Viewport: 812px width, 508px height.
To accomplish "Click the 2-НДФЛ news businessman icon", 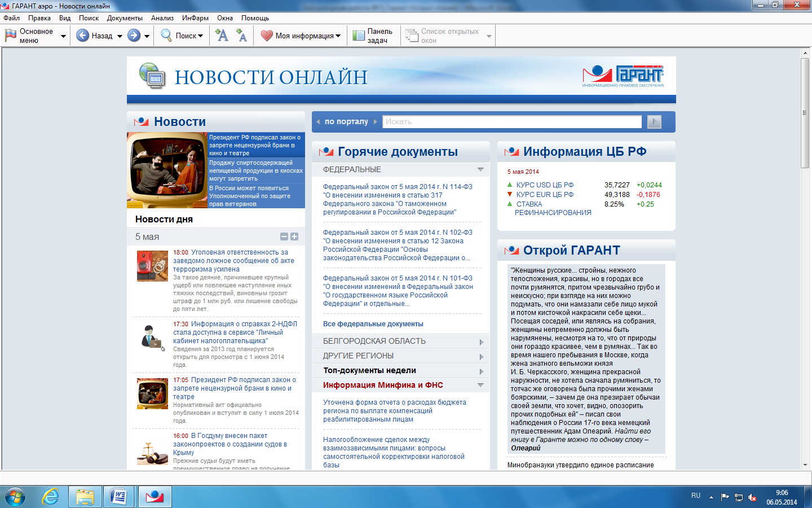I will 152,337.
